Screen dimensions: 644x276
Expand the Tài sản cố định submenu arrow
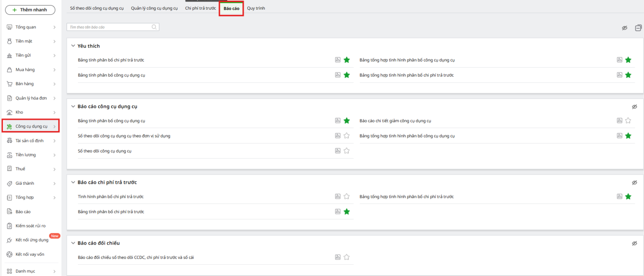coord(54,141)
